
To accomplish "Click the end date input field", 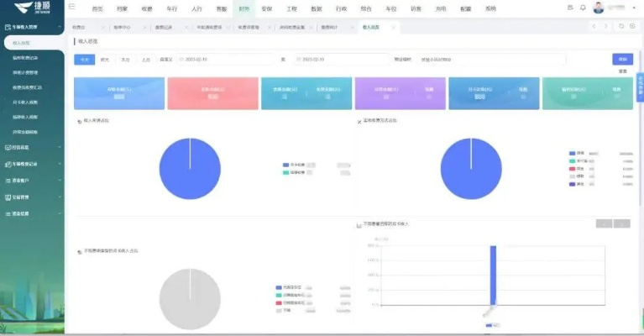I will point(327,60).
